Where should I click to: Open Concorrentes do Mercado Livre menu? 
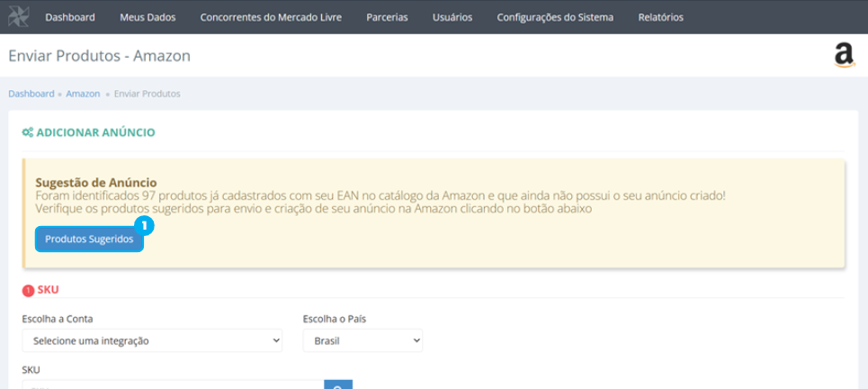pyautogui.click(x=271, y=17)
